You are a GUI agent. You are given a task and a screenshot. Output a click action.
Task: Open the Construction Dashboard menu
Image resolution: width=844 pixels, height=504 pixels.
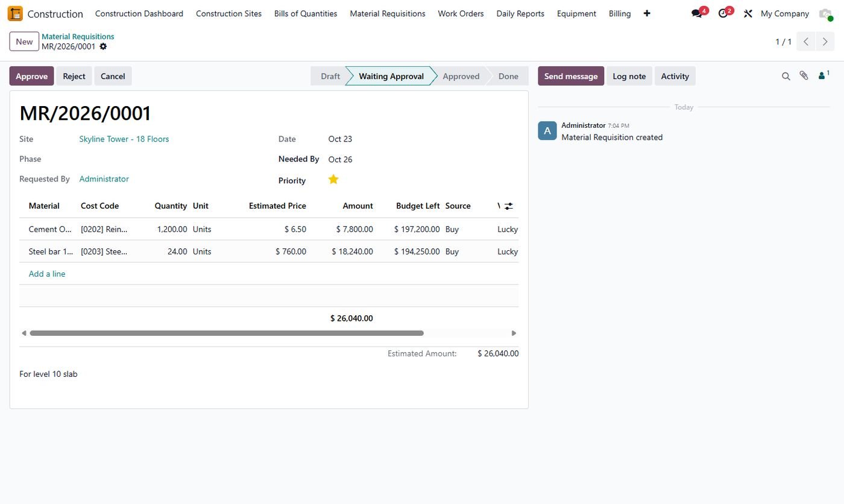(x=139, y=13)
